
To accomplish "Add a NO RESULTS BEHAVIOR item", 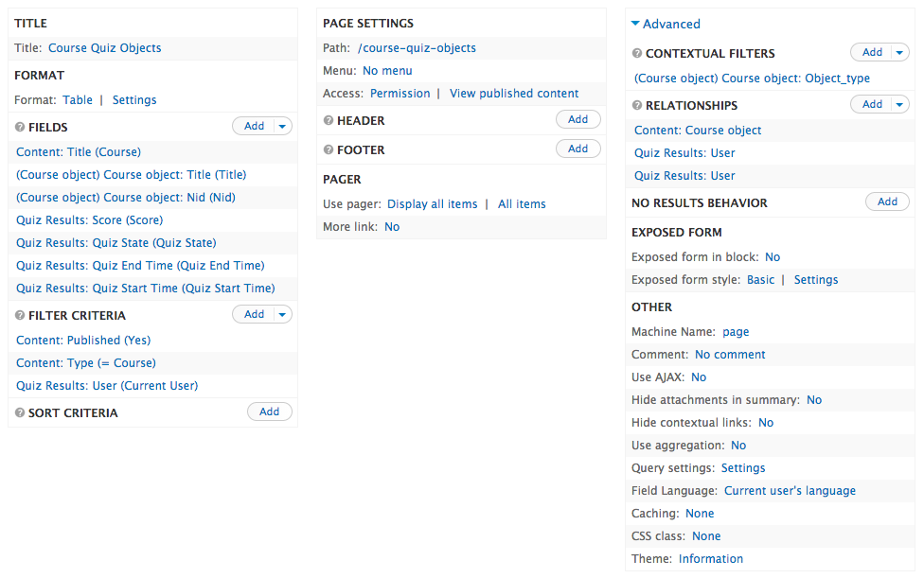I will point(887,201).
